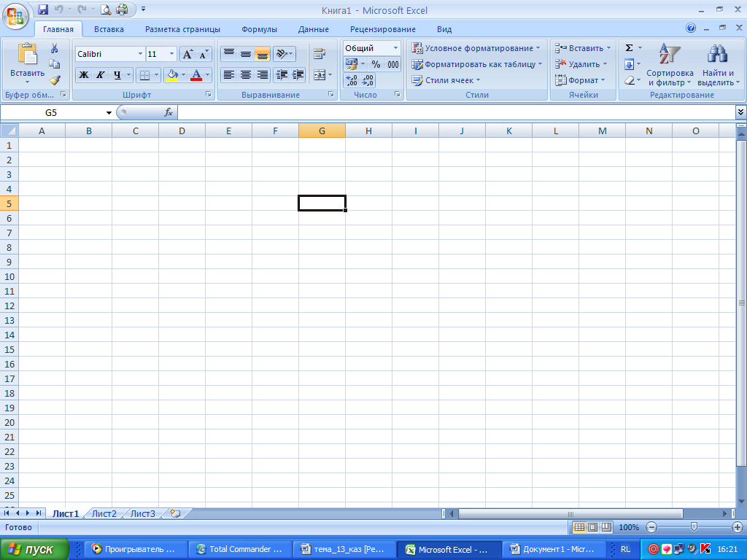The width and height of the screenshot is (747, 560).
Task: Select column K header
Action: click(508, 131)
